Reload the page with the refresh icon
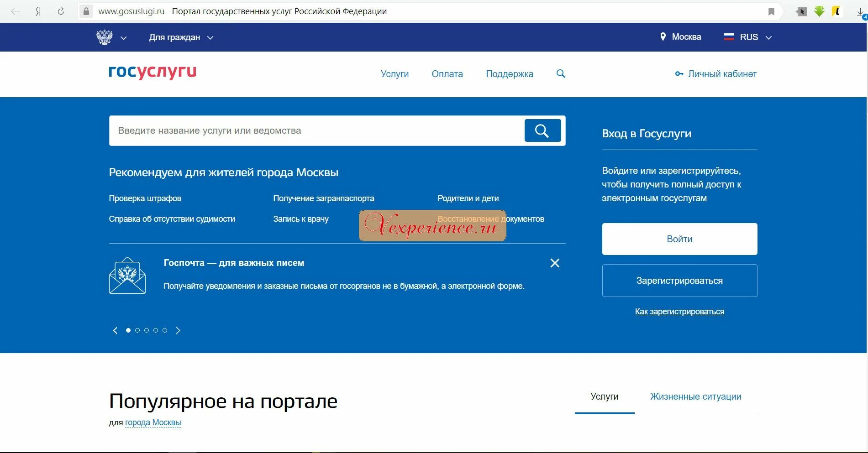868x453 pixels. point(61,11)
